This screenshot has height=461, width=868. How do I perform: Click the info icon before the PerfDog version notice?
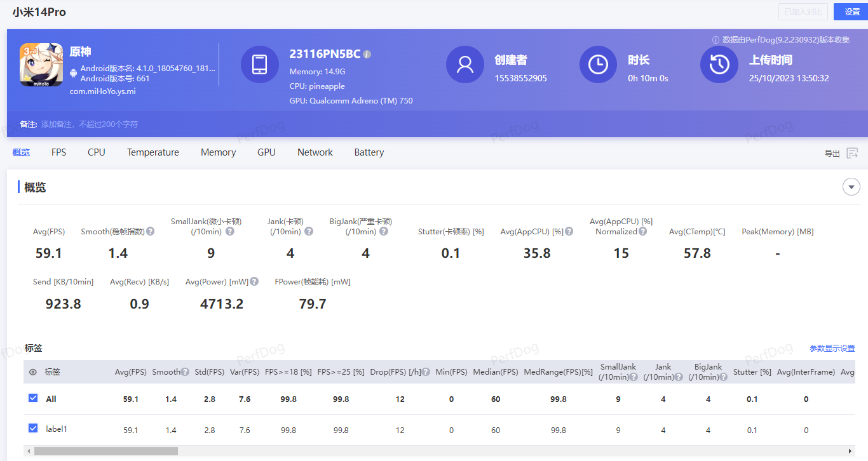click(x=715, y=40)
